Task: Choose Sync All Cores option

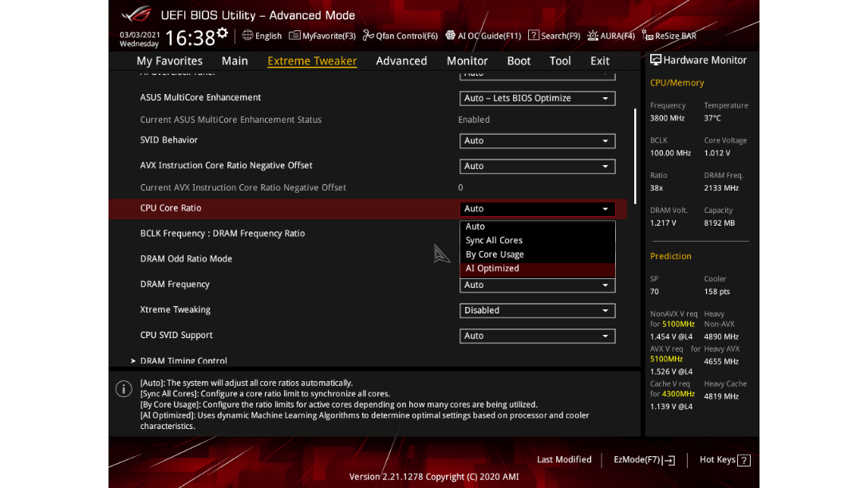Action: (494, 241)
